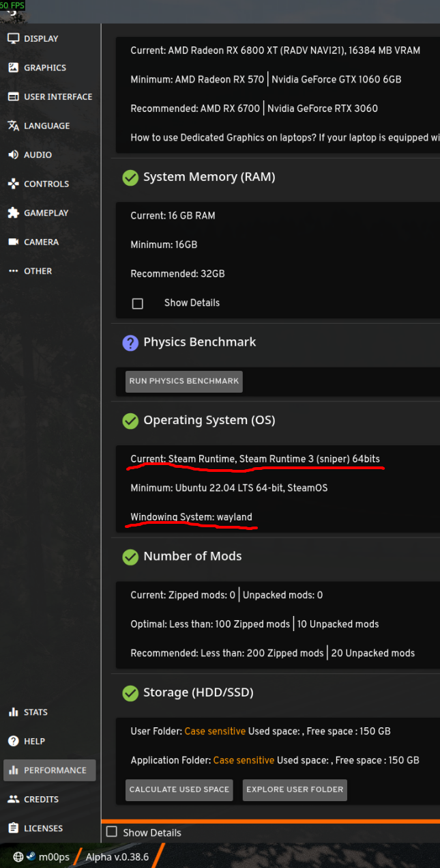Click the Language translate icon
The height and width of the screenshot is (868, 440).
13,126
